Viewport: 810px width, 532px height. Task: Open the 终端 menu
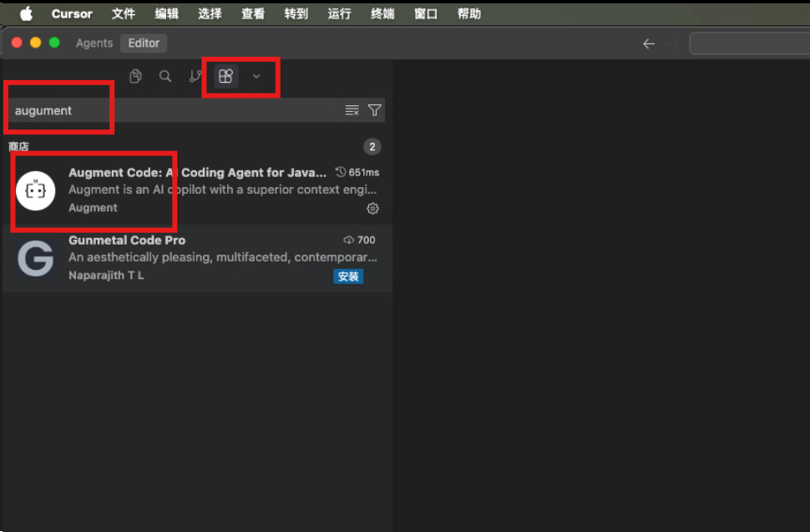(x=382, y=14)
